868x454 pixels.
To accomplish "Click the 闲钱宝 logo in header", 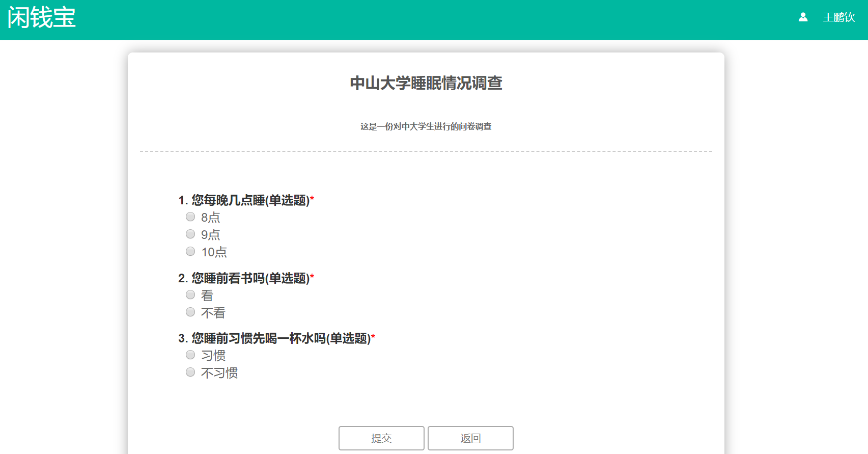I will (x=42, y=18).
